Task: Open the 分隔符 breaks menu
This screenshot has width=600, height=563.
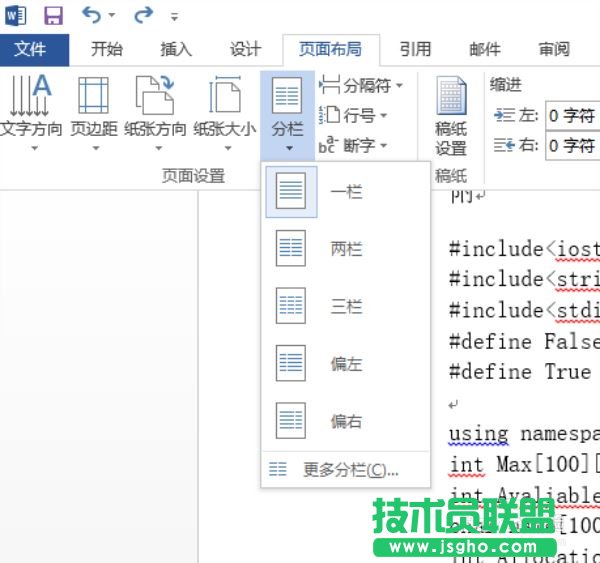Action: click(361, 85)
